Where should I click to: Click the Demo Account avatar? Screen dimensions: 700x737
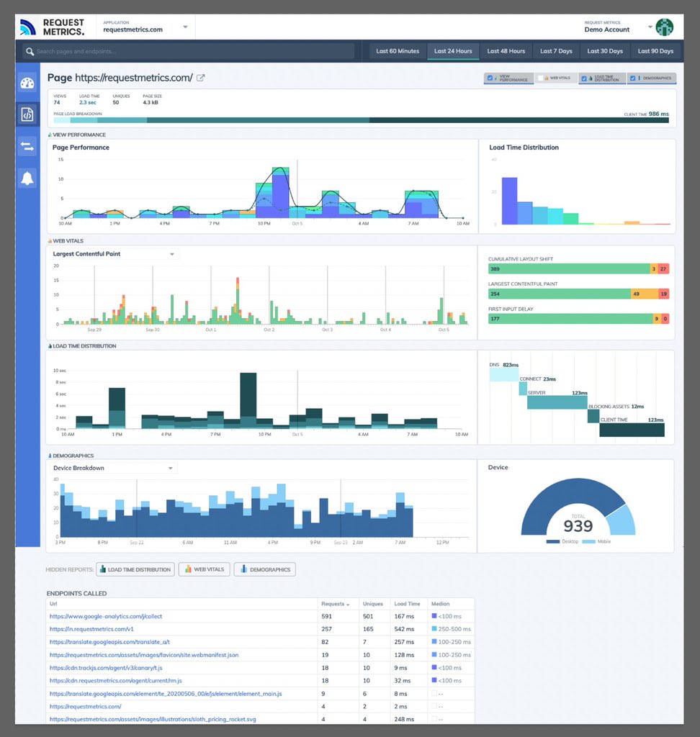click(x=664, y=27)
